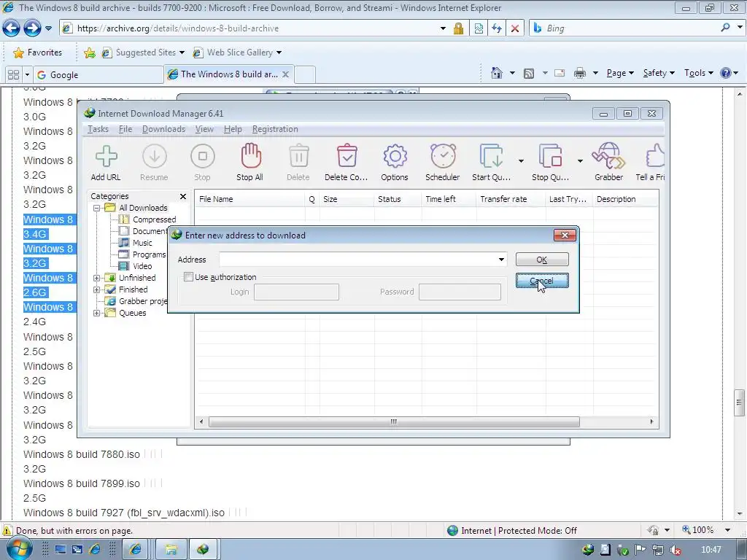Go back with IE Back arrow
This screenshot has width=747, height=560.
[12, 28]
